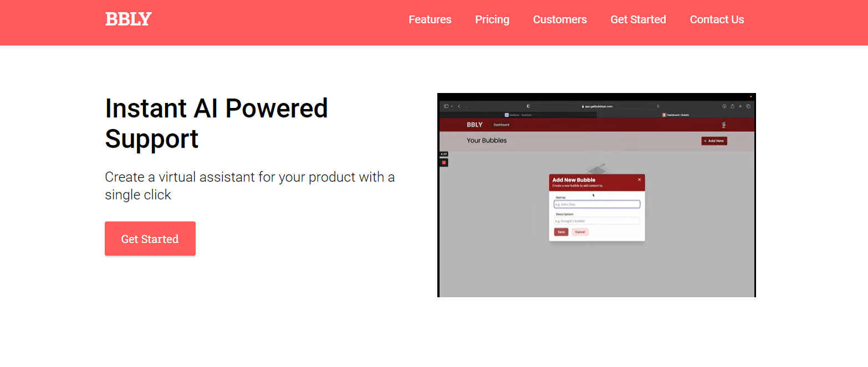Screen dimensions: 868x367
Task: Click the 4:57 recording timer in the video
Action: (x=444, y=154)
